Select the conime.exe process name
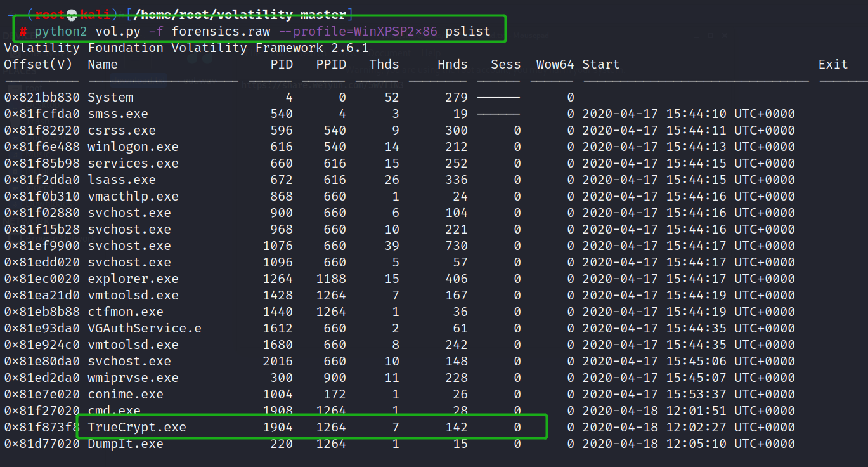 click(x=126, y=395)
